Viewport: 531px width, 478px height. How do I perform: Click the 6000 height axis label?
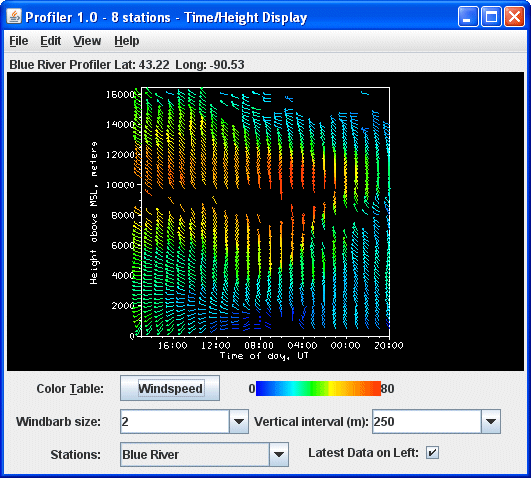123,245
